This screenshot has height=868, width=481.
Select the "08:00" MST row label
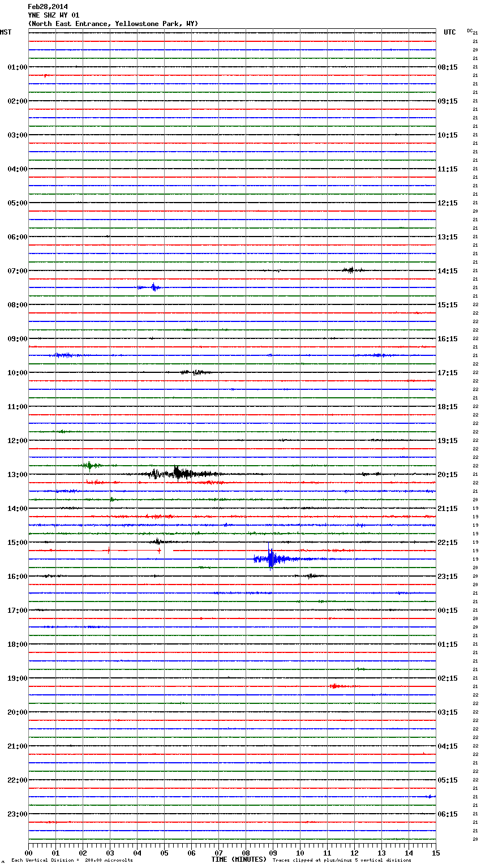[x=18, y=305]
